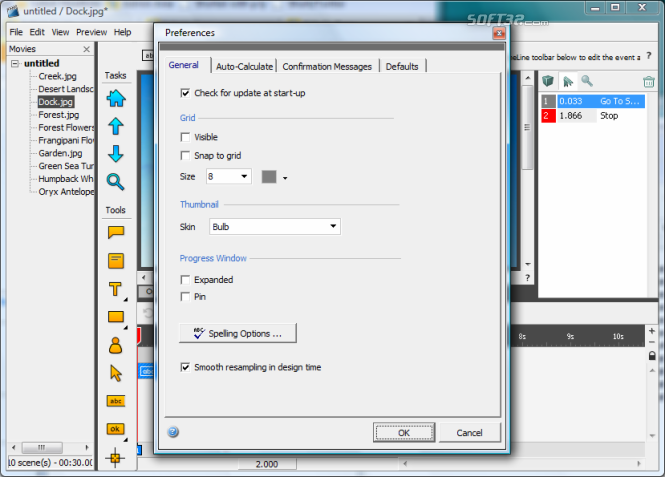
Task: Click the 9s mark on timeline ruler
Action: click(570, 337)
